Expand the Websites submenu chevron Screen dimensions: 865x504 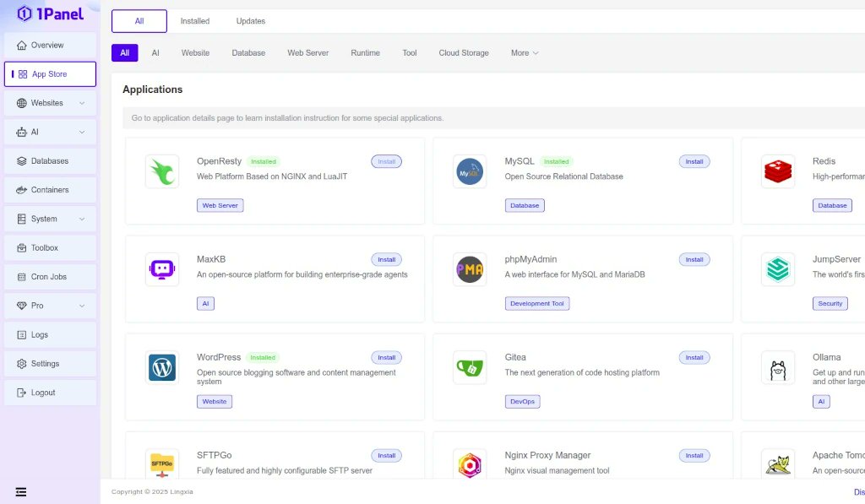click(82, 103)
